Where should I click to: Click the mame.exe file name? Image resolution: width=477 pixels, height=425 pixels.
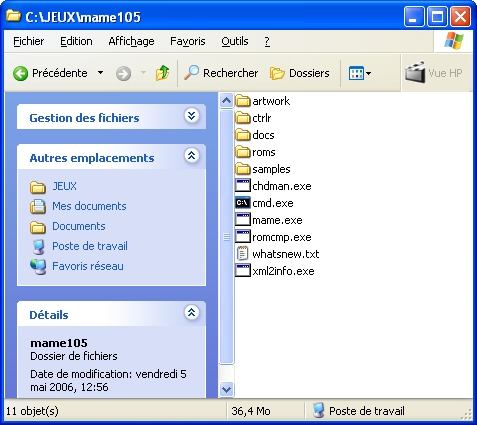tap(277, 220)
